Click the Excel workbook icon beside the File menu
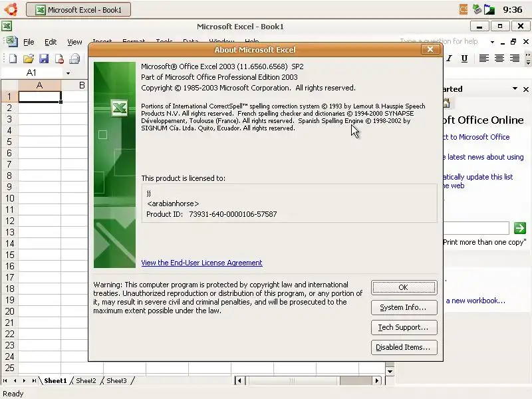Viewport: 532px width, 399px height. coord(12,42)
